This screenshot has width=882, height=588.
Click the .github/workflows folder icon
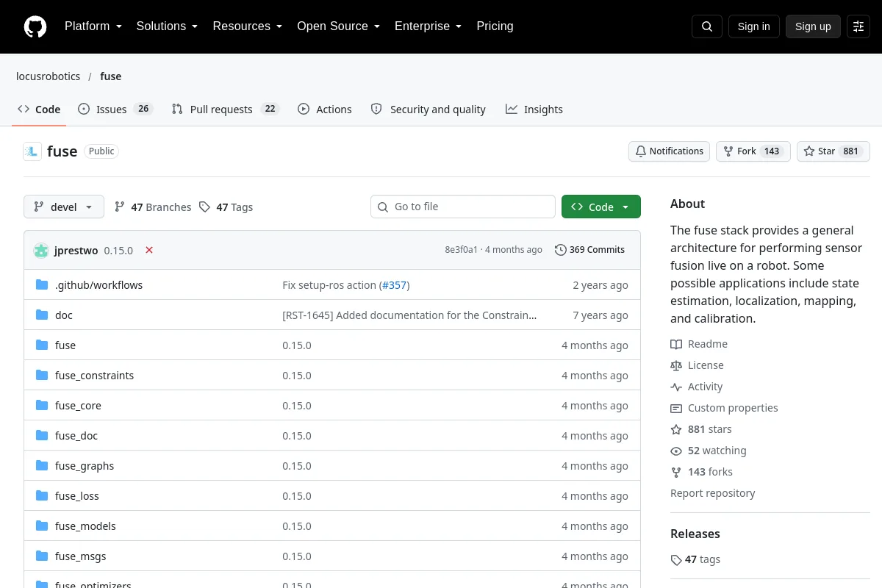(x=42, y=285)
